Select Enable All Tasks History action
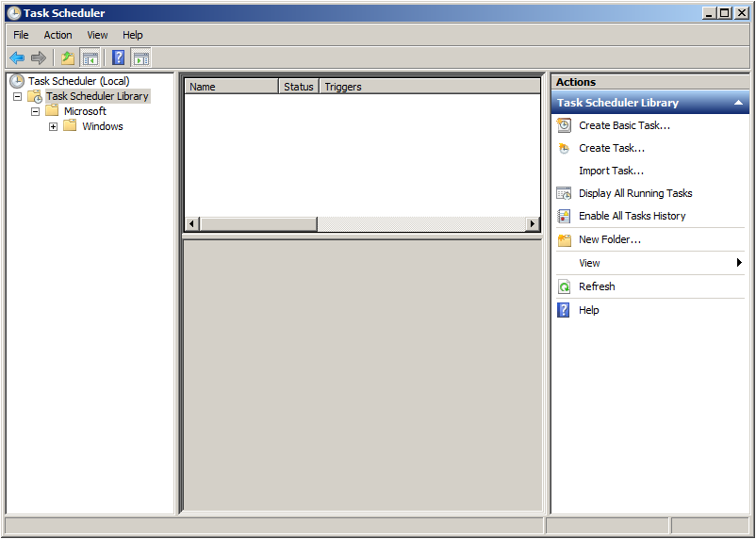This screenshot has width=756, height=539. click(x=633, y=216)
